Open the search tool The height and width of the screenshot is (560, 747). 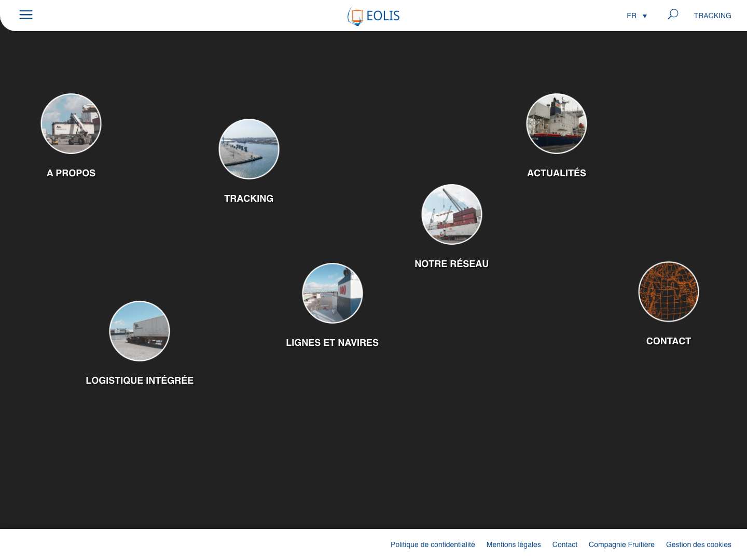click(672, 15)
